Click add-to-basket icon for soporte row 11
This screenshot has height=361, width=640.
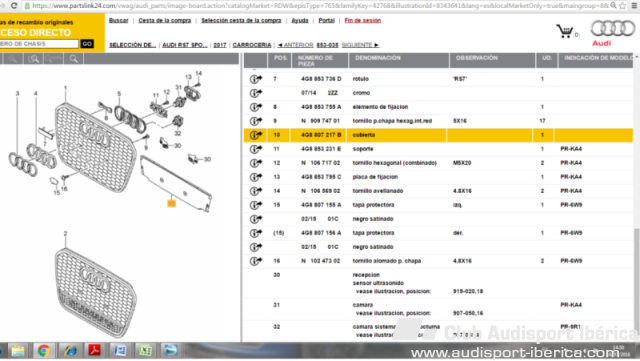(256, 149)
